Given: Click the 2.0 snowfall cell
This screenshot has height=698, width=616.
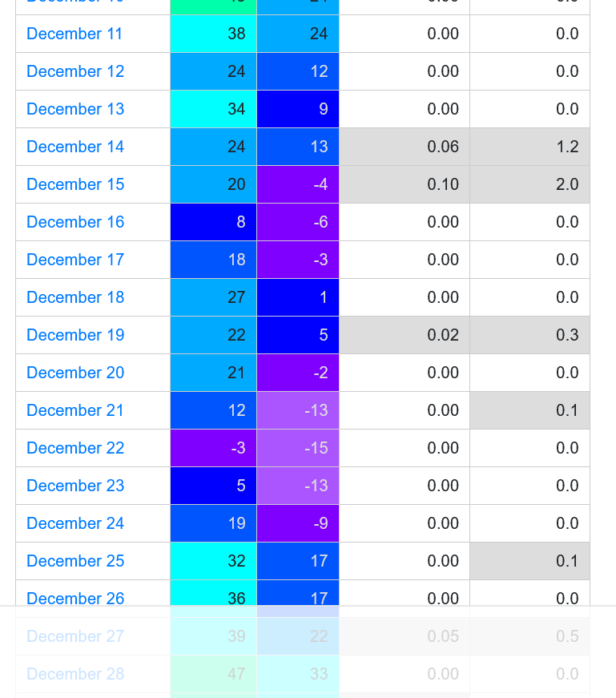Looking at the screenshot, I should point(529,184).
